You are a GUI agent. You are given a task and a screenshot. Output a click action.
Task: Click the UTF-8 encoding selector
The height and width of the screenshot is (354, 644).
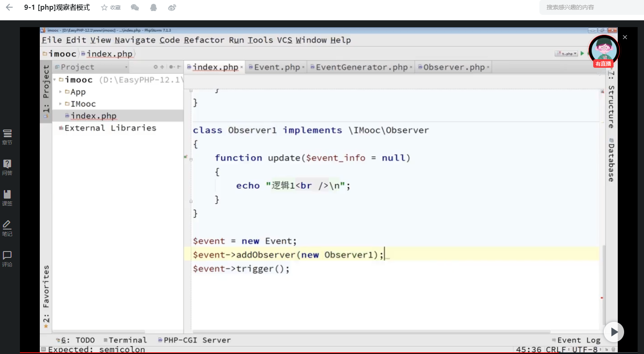pos(586,350)
